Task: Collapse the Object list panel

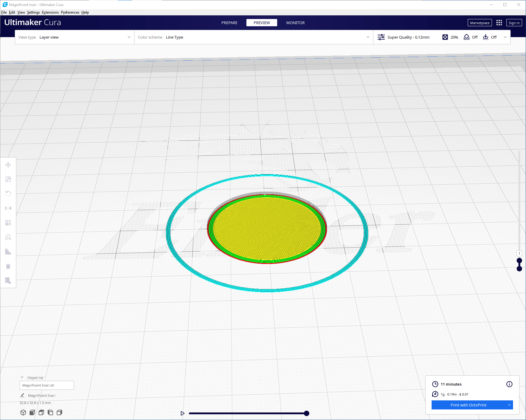Action: 22,377
